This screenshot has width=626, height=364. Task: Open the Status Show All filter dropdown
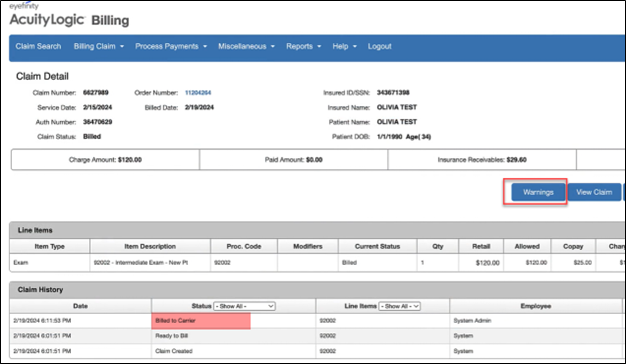tap(244, 306)
